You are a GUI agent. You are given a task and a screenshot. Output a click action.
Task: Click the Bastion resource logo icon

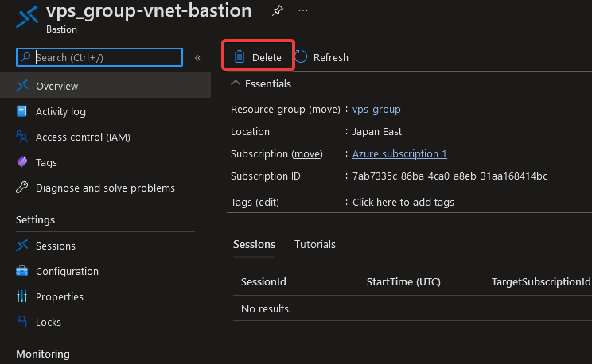coord(27,17)
